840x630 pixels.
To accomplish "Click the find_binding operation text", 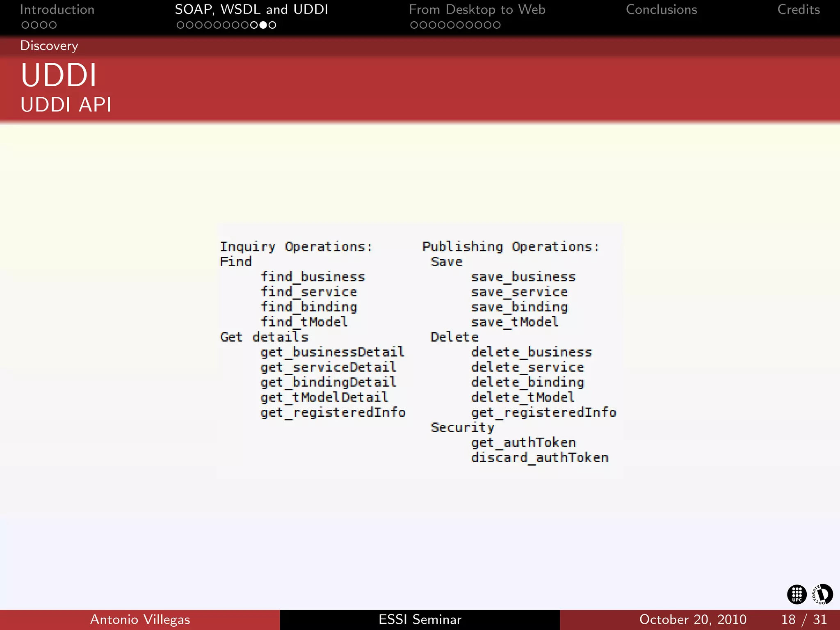I will click(x=309, y=307).
